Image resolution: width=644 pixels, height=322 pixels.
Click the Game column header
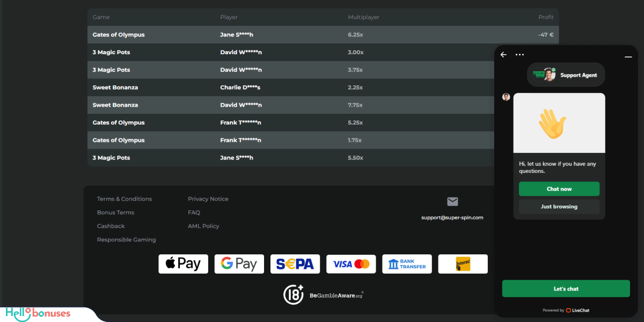tap(101, 17)
